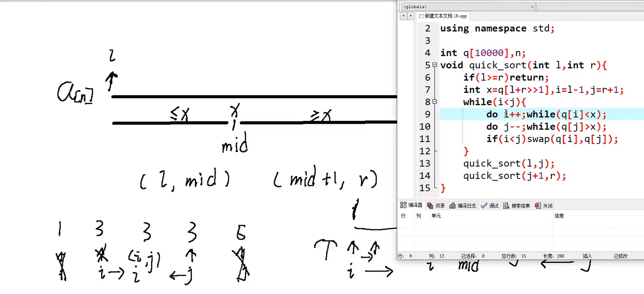Image resolution: width=644 pixels, height=294 pixels.
Task: Click the 行 column header in compiler list
Action: coord(403,216)
